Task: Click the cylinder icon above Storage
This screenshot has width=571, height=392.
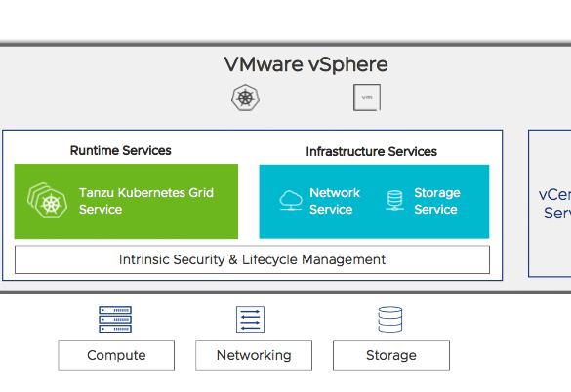Action: click(390, 319)
